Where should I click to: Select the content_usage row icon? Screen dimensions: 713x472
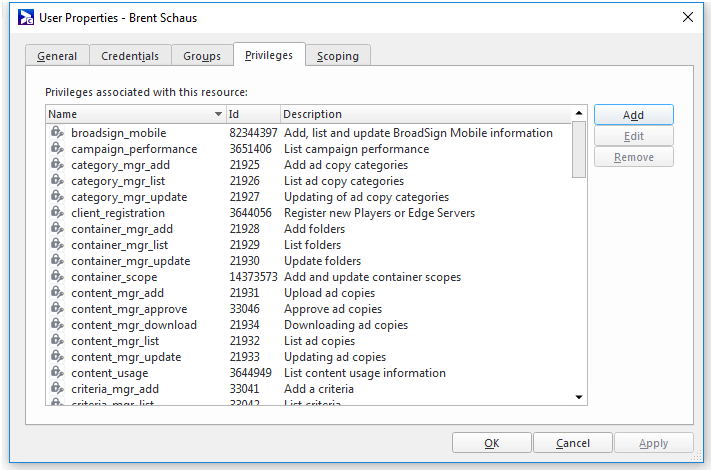tap(57, 373)
